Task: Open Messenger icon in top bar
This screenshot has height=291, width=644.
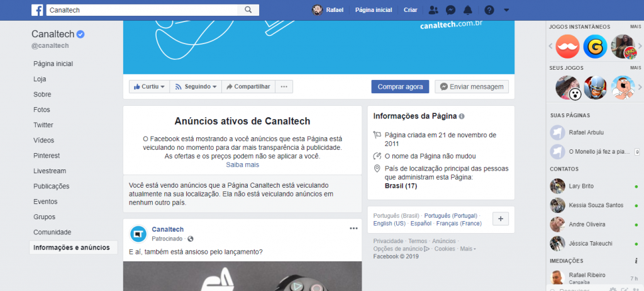Action: pos(450,10)
